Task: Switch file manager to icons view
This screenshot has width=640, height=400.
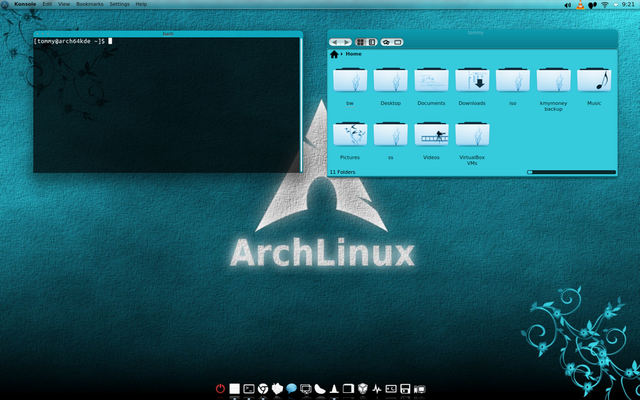Action: point(360,42)
